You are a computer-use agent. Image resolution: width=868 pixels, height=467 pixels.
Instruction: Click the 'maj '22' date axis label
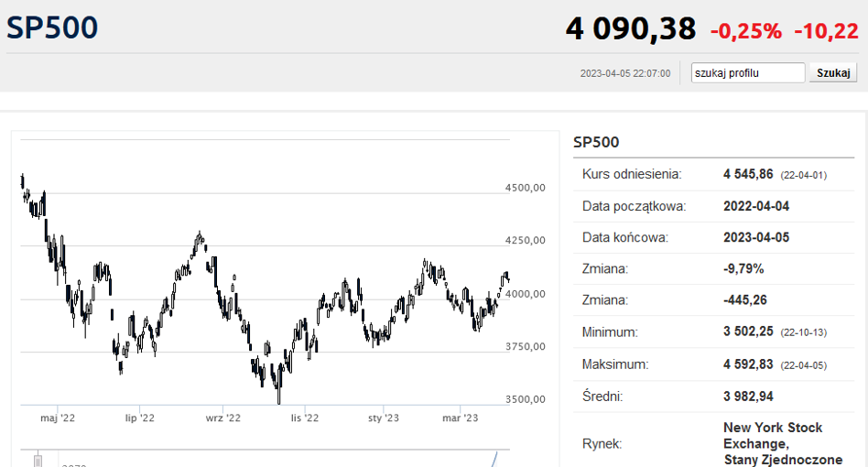click(58, 418)
